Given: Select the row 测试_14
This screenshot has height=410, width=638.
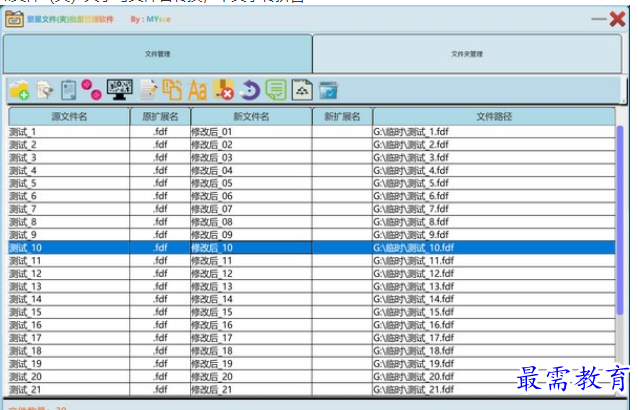Looking at the screenshot, I should pos(312,299).
